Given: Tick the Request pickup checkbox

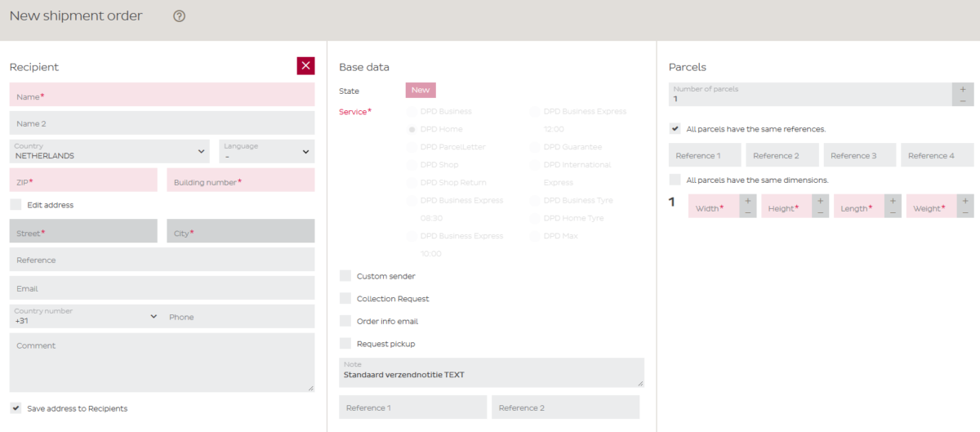Looking at the screenshot, I should [345, 344].
